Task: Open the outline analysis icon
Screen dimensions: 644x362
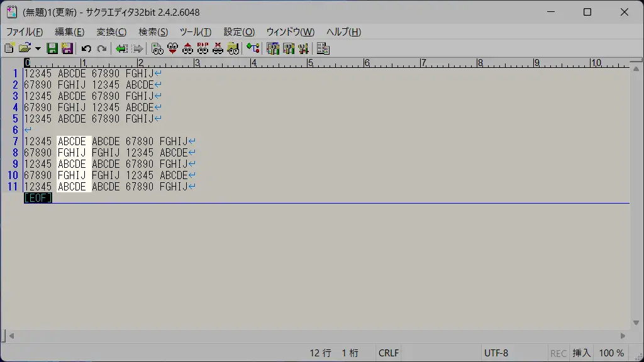Action: pyautogui.click(x=253, y=48)
